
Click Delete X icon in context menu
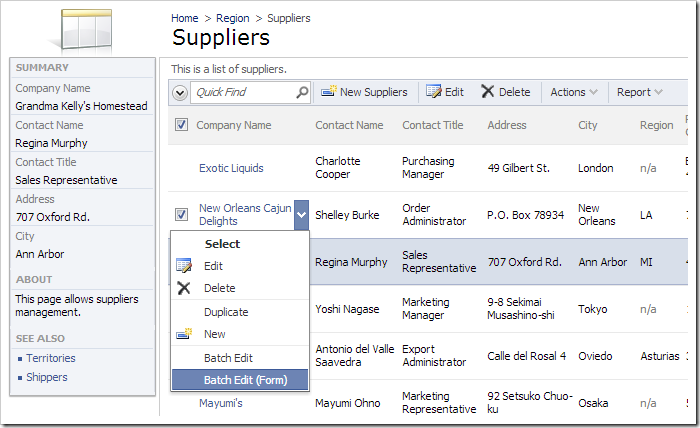tap(184, 288)
